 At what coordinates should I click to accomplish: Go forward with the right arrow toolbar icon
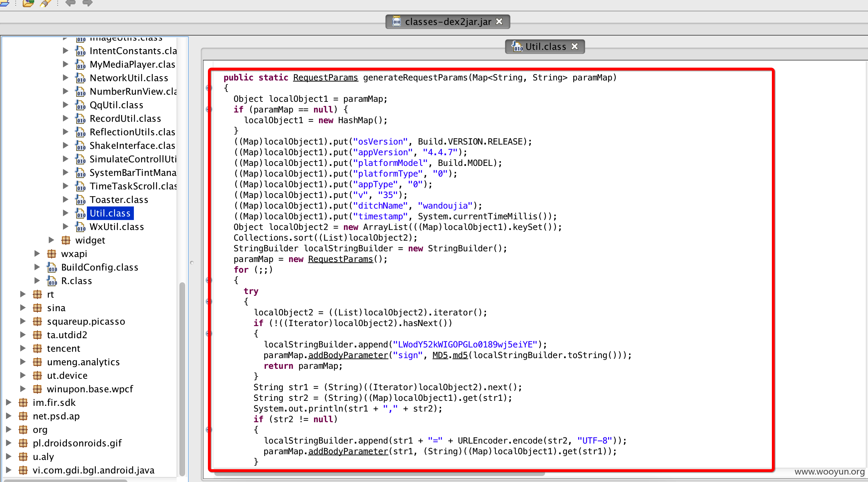click(x=88, y=3)
